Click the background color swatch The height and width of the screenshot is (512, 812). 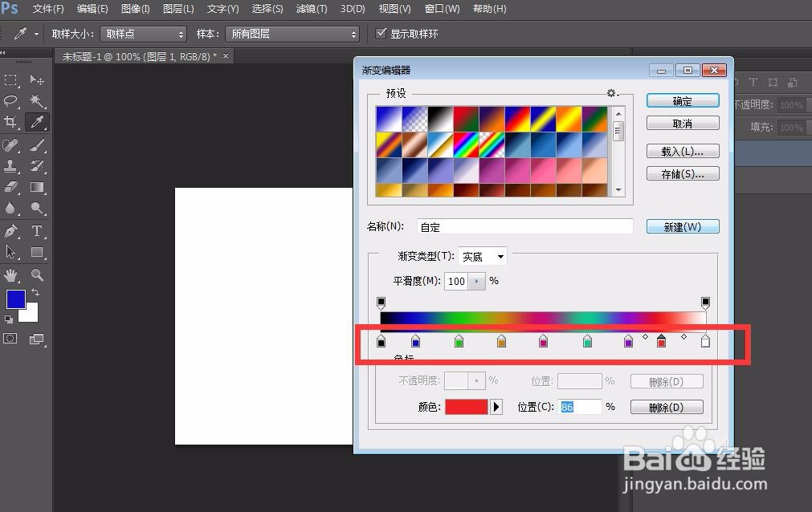(31, 315)
